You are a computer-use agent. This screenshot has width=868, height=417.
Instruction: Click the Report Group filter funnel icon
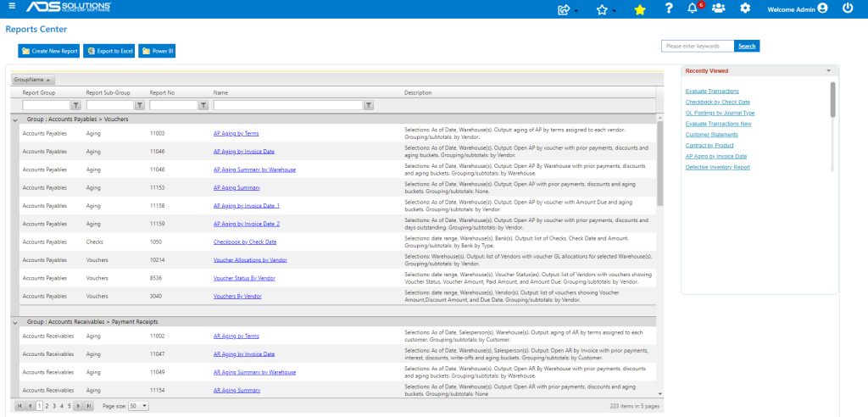(76, 105)
